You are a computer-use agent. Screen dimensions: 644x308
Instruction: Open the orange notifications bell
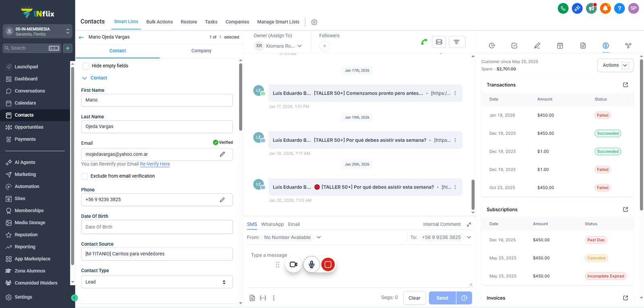coord(605,8)
